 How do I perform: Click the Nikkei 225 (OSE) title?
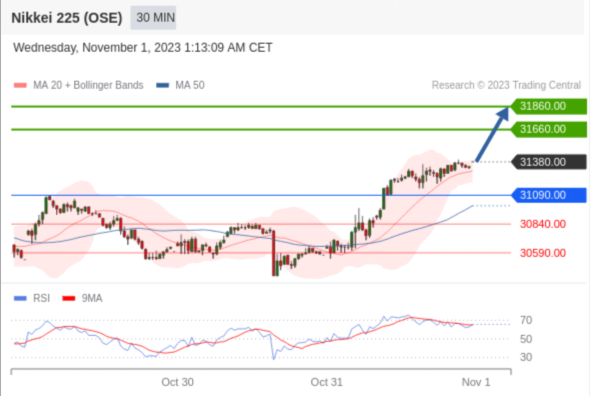[67, 18]
